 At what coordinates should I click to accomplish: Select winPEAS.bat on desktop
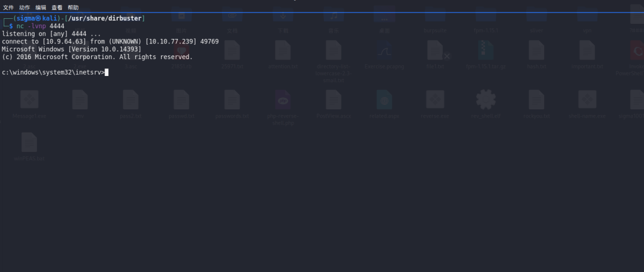29,147
